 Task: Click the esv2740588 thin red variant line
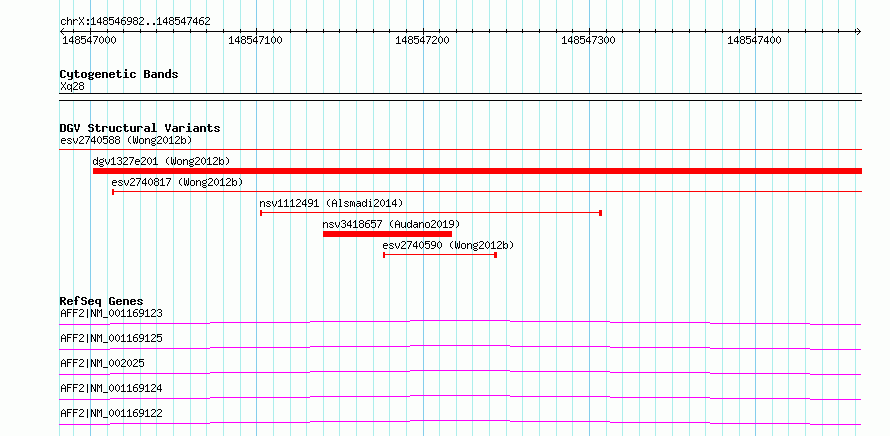click(x=461, y=150)
